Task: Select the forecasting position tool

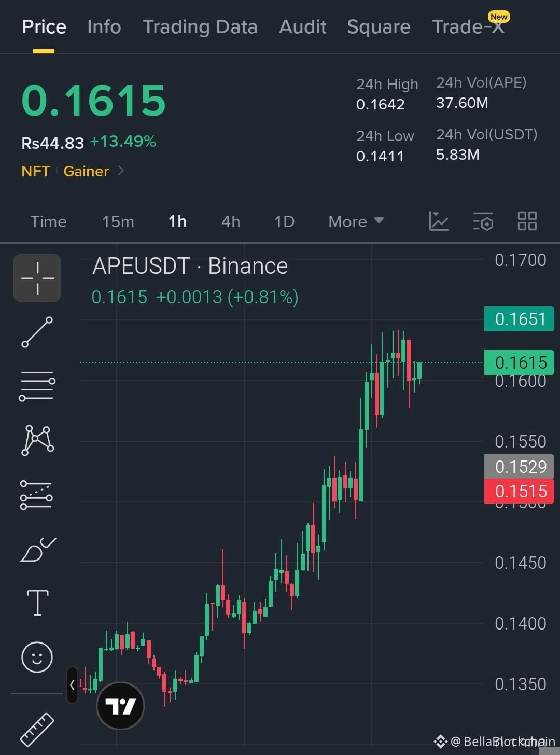Action: pos(36,495)
